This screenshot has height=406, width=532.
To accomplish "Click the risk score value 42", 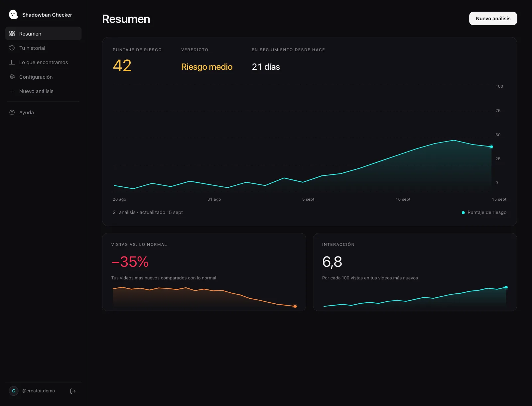I will coord(122,66).
